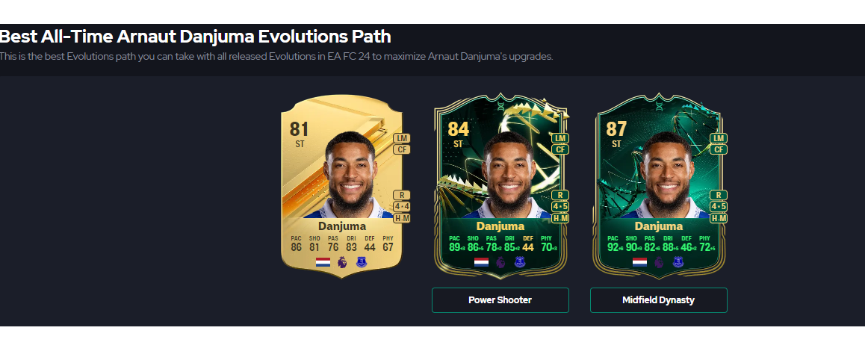868x360 pixels.
Task: Click the R foot badge on 87 card
Action: 719,195
